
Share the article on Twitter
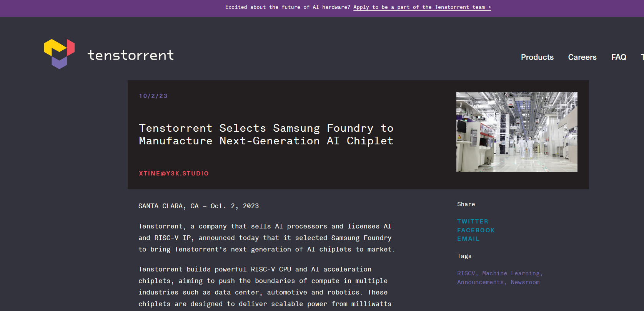tap(473, 222)
